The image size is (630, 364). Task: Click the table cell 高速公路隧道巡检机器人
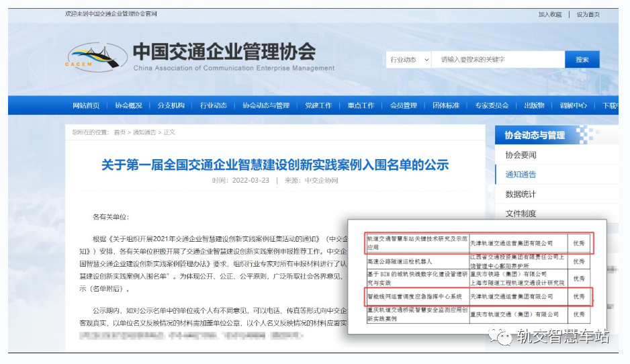pos(400,261)
